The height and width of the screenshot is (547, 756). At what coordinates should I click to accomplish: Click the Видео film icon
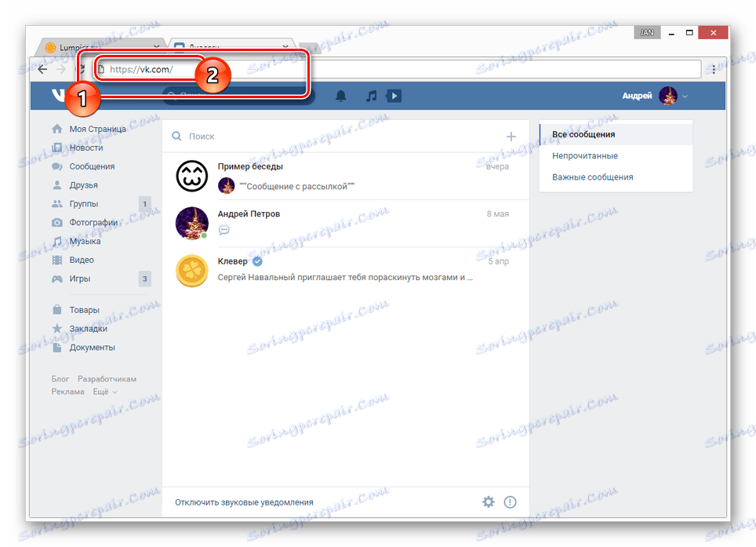click(57, 260)
